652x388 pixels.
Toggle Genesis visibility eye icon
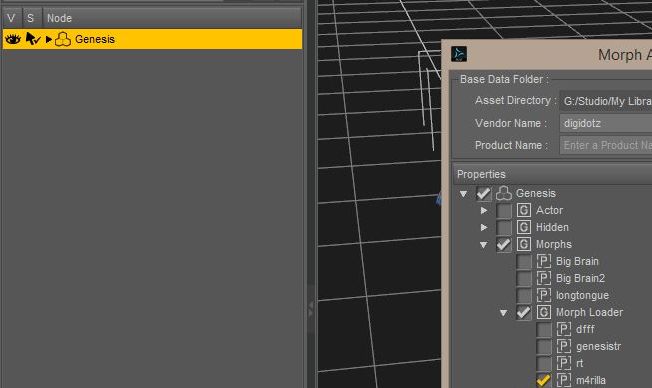tap(12, 39)
